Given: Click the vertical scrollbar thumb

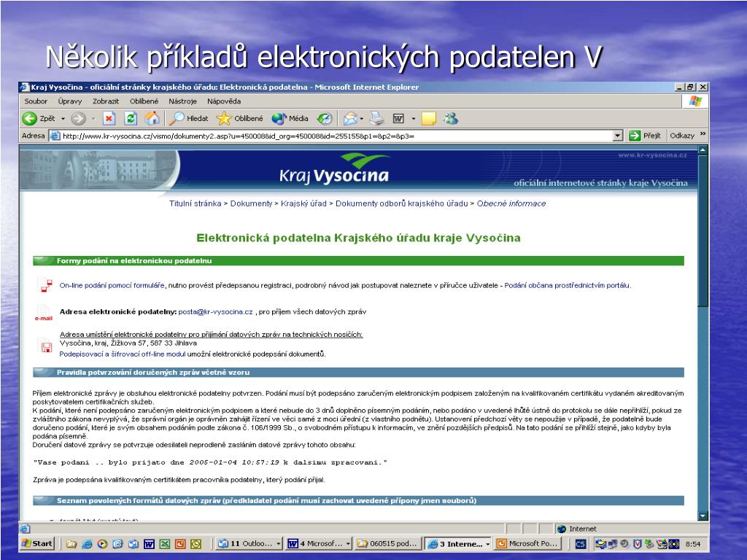Looking at the screenshot, I should [x=703, y=231].
